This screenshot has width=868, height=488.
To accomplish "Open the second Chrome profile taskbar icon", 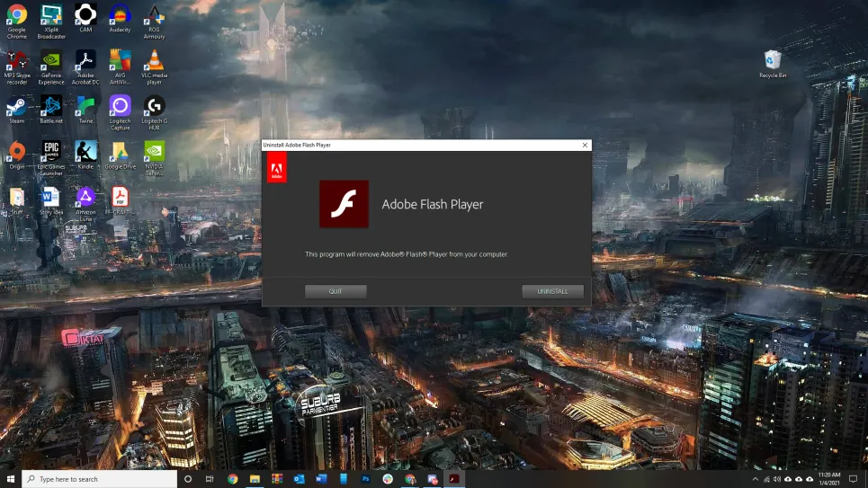I will pos(409,479).
